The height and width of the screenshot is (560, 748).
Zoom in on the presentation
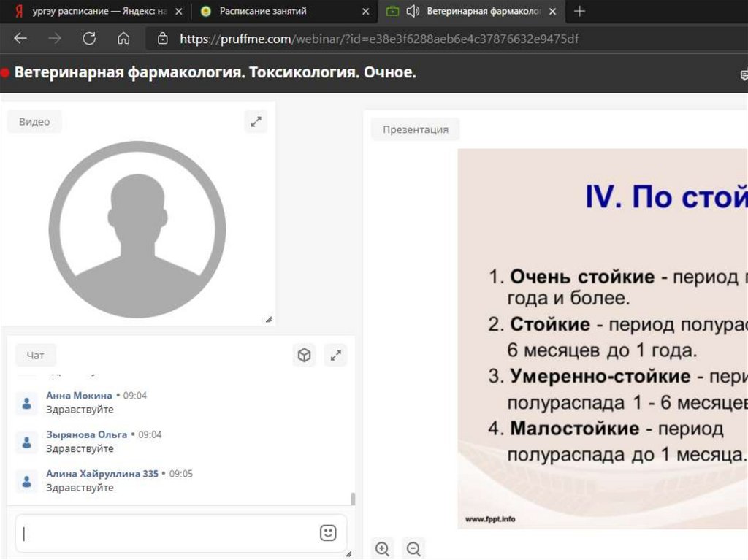click(x=382, y=548)
